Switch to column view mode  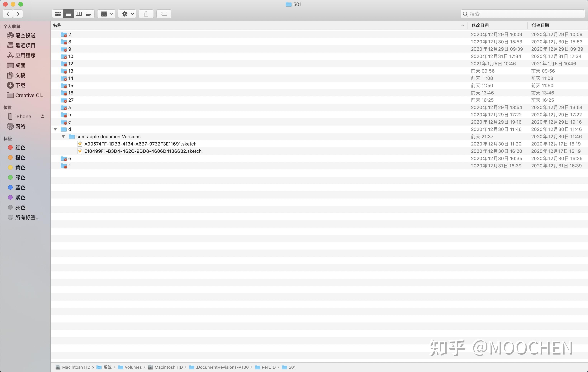(x=79, y=14)
